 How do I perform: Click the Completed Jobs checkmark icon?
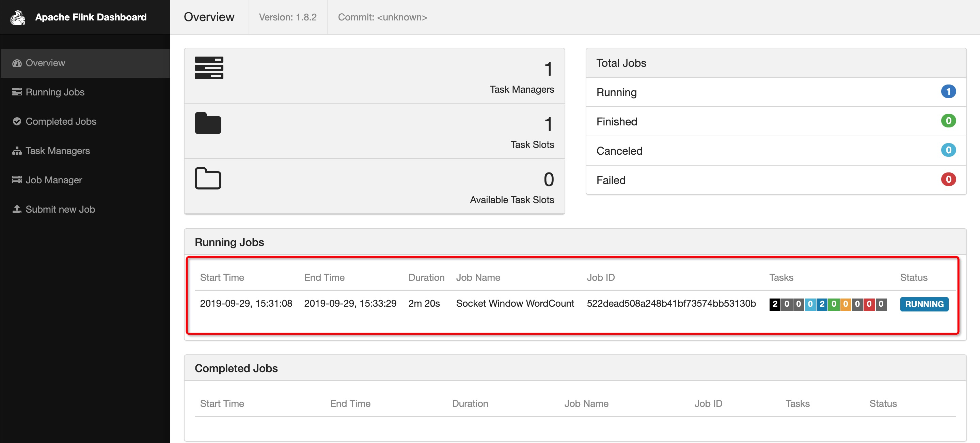tap(17, 121)
